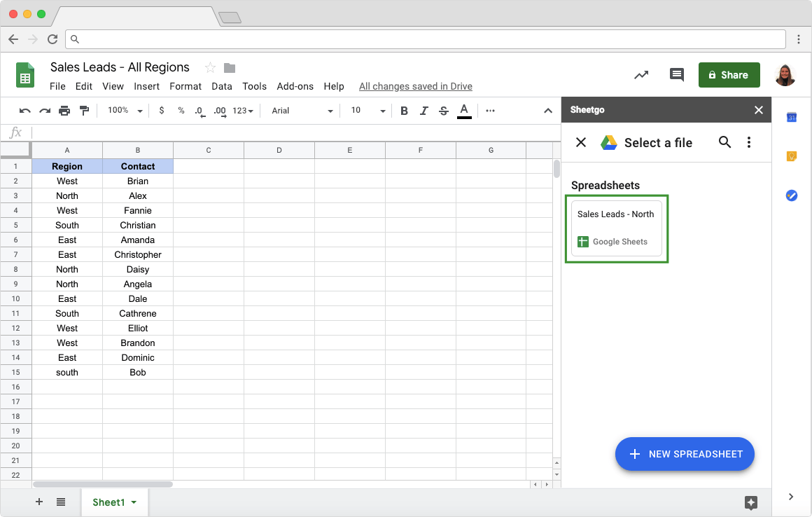Viewport: 812px width, 517px height.
Task: Click the green Share button
Action: pyautogui.click(x=729, y=75)
